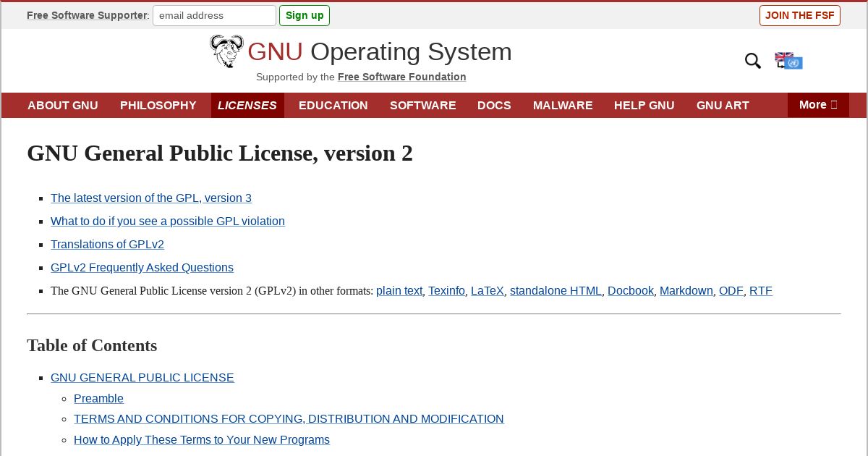This screenshot has height=456, width=868.
Task: Jump to GNU GENERAL PUBLIC LICENSE section
Action: tap(142, 377)
